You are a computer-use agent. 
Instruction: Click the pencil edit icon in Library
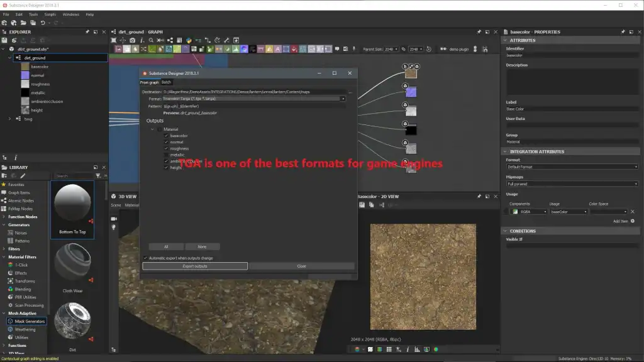tap(23, 176)
